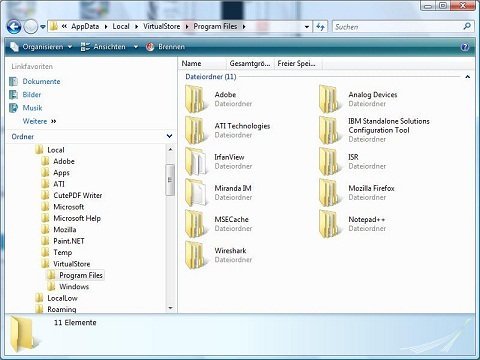Image resolution: width=480 pixels, height=360 pixels.
Task: Open the recent pages dropdown arrow
Action: [43, 27]
